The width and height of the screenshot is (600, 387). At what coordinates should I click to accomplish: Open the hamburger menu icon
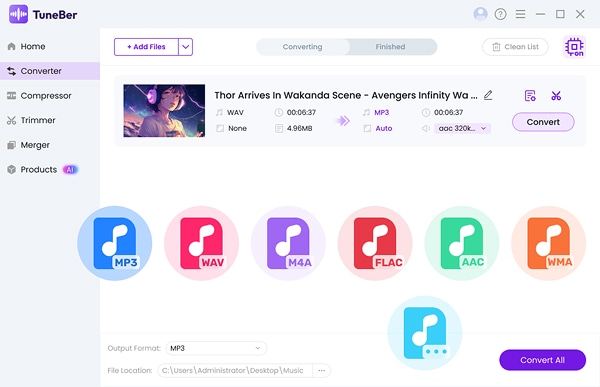point(520,14)
